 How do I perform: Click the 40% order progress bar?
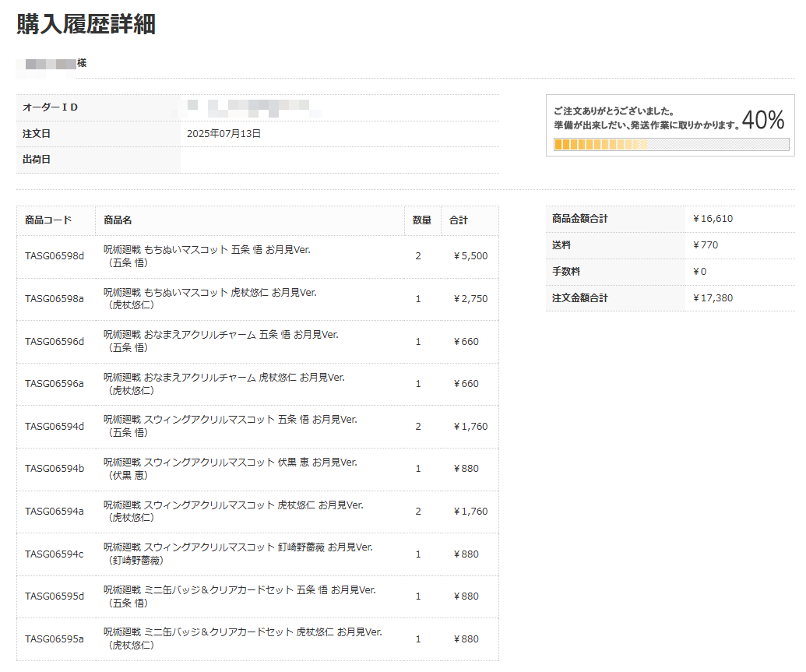coord(671,145)
